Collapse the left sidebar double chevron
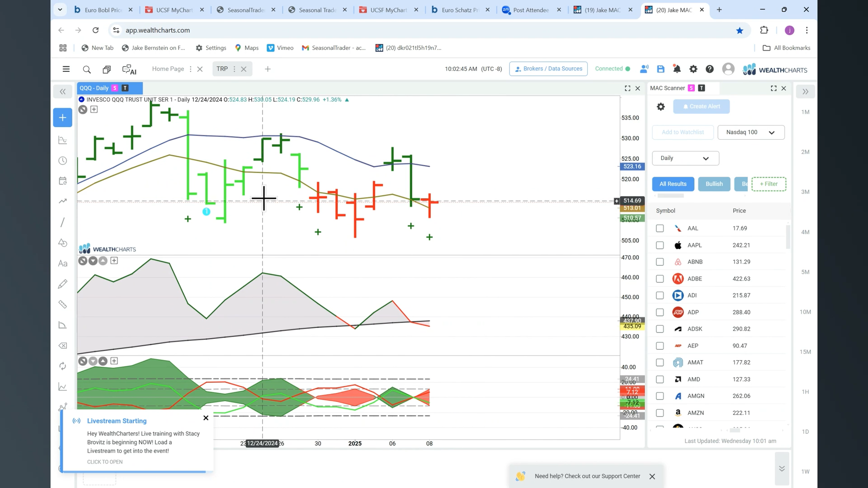Screen dimensions: 868x488 point(63,92)
